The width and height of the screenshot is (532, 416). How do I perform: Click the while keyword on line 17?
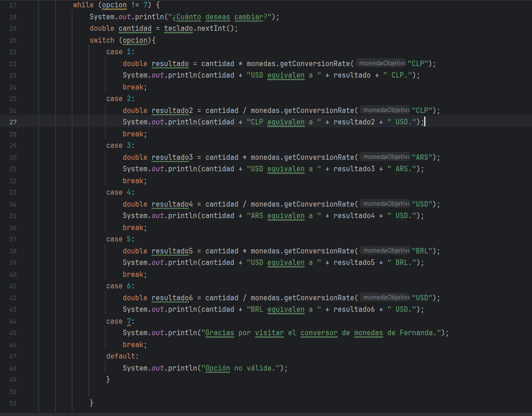pos(83,5)
